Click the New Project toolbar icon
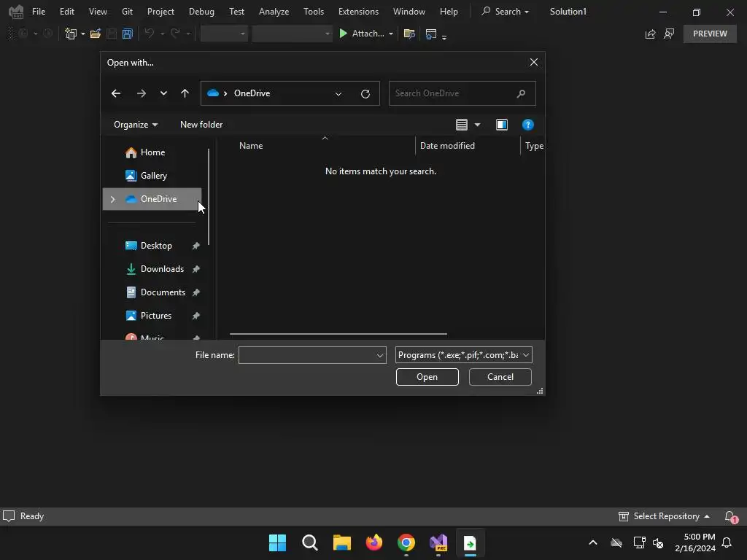Viewport: 747px width, 560px height. [71, 34]
